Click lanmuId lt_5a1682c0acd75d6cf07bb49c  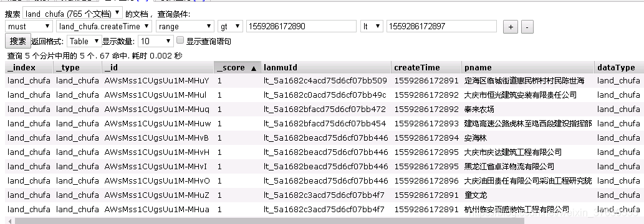coord(325,95)
